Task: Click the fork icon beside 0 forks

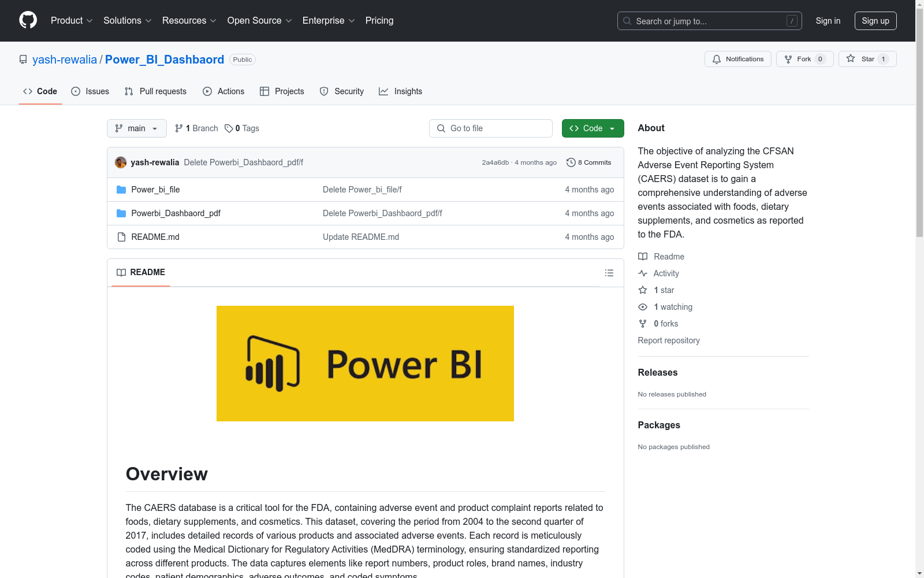Action: click(643, 324)
